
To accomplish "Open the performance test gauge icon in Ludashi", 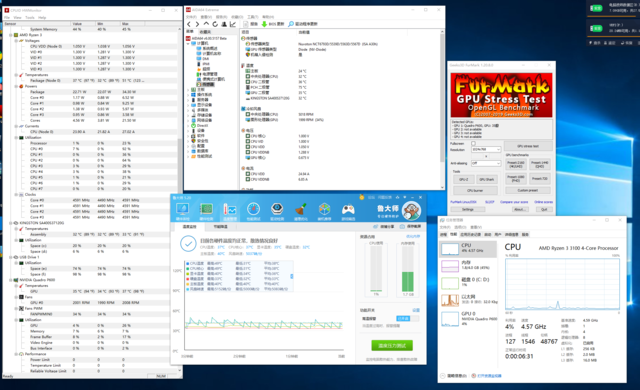I will 253,209.
